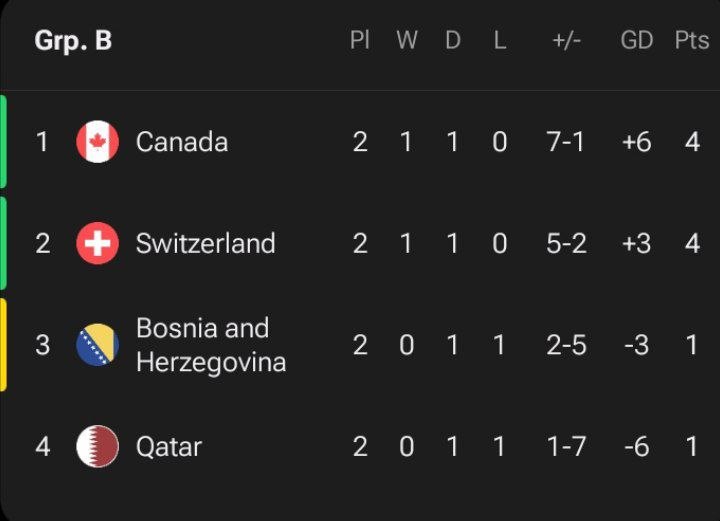The height and width of the screenshot is (521, 720).
Task: Click the W wins column header
Action: click(x=407, y=40)
